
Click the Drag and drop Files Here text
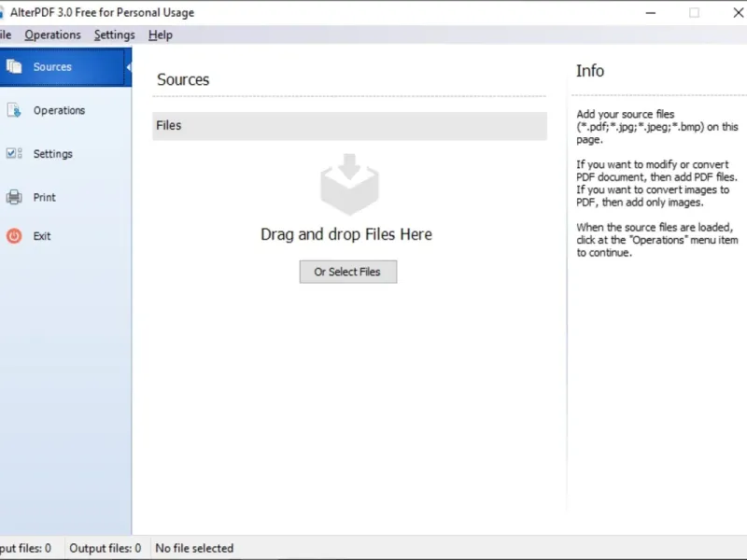point(346,234)
